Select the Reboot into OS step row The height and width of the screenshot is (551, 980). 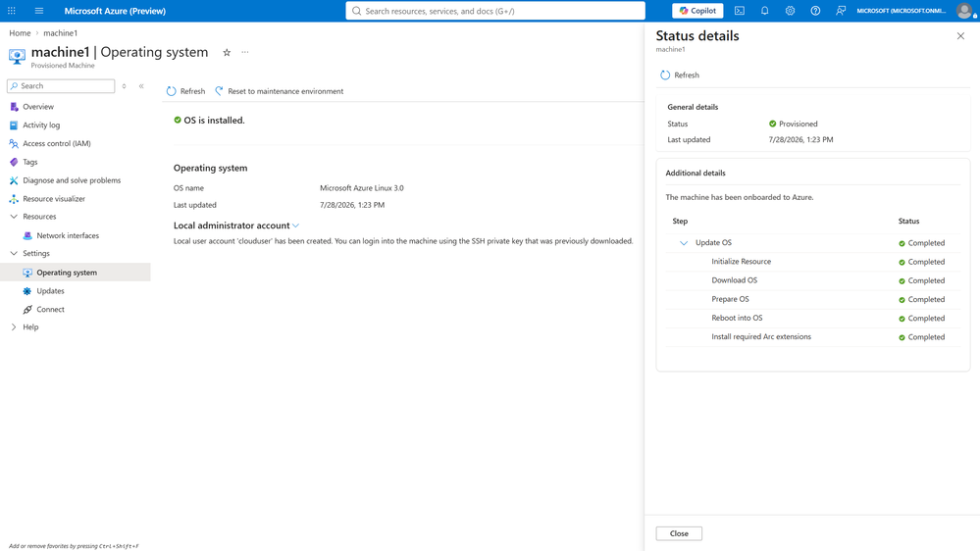[812, 318]
